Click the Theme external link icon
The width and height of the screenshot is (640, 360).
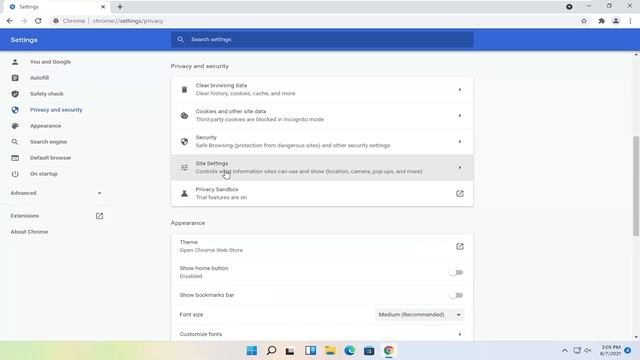460,246
